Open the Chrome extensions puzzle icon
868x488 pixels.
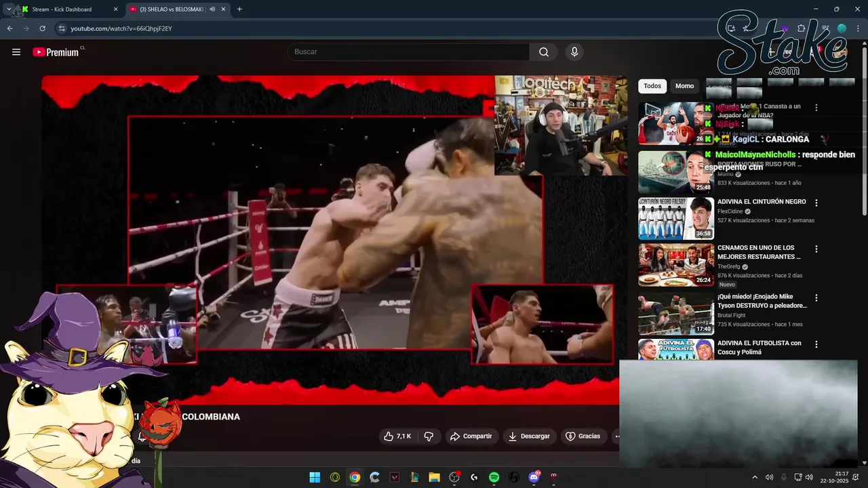pyautogui.click(x=801, y=28)
